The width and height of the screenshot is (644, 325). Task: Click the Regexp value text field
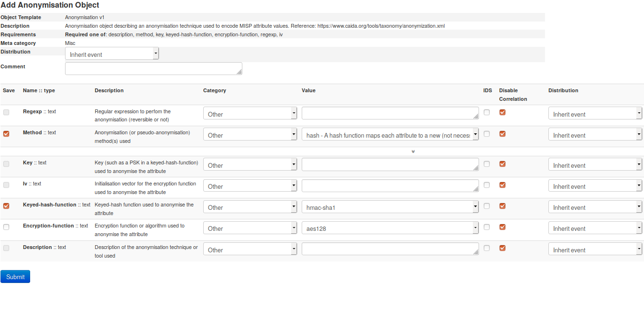390,113
